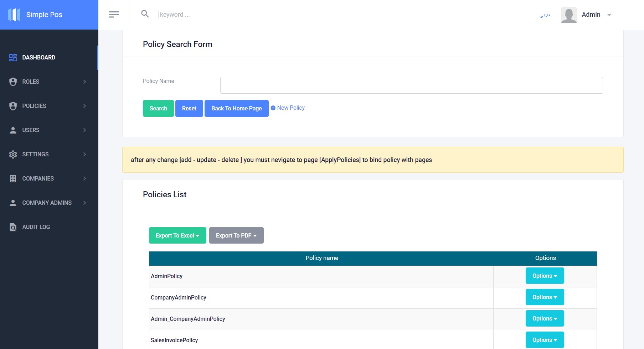Click inside the Policy Name input field

[411, 85]
